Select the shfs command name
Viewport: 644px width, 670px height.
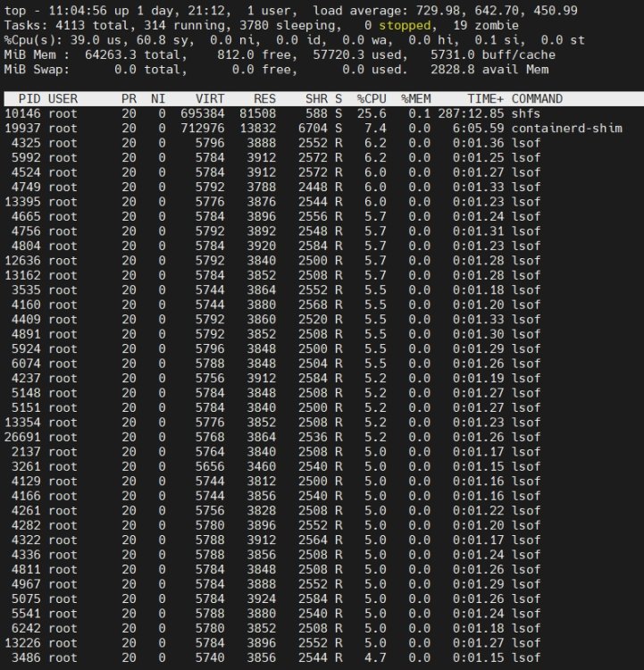coord(526,113)
